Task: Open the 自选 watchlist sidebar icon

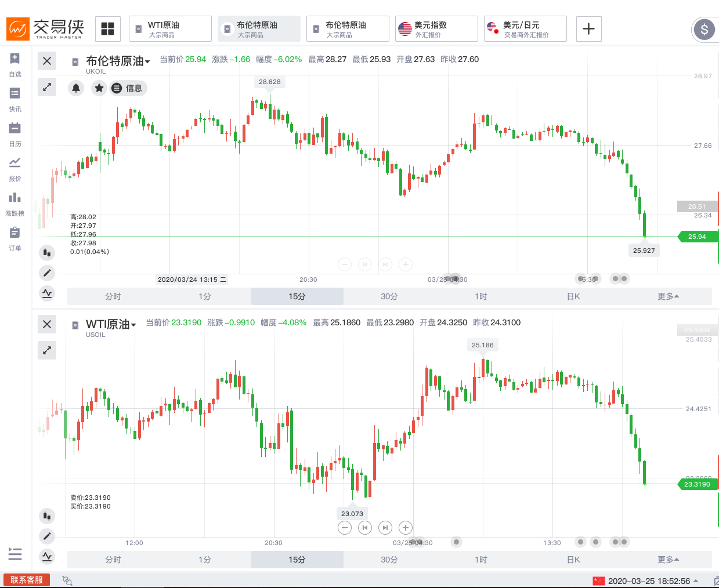Action: click(15, 64)
